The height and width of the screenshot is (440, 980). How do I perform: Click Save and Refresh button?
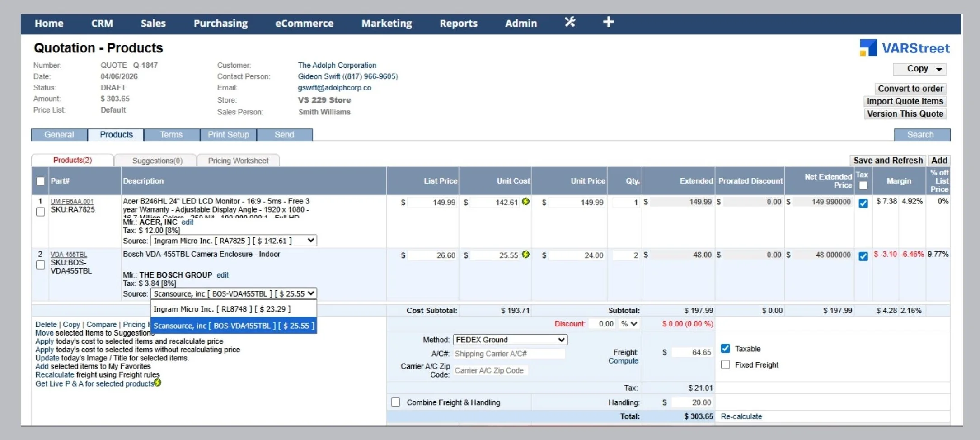pyautogui.click(x=888, y=161)
